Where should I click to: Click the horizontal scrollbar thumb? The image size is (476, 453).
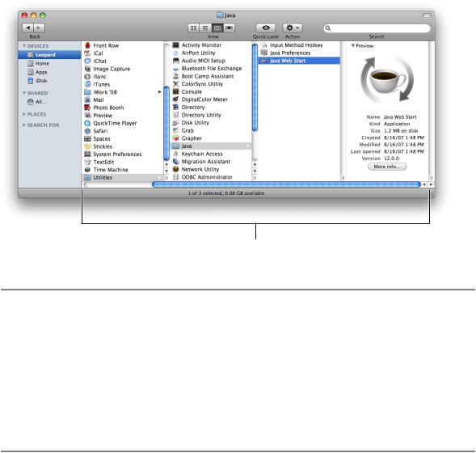pos(286,184)
